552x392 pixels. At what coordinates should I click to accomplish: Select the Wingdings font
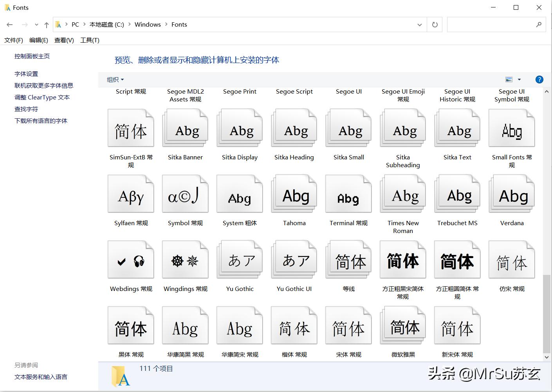click(x=185, y=259)
